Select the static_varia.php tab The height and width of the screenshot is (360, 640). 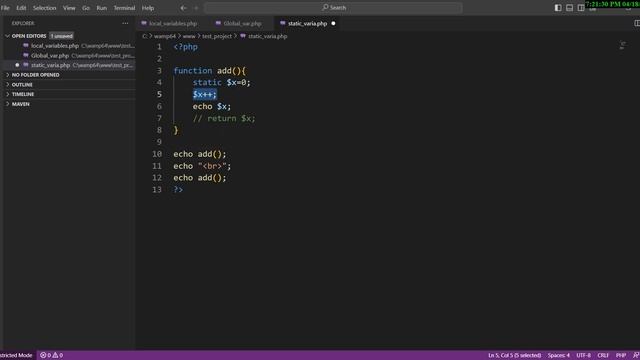[x=307, y=23]
